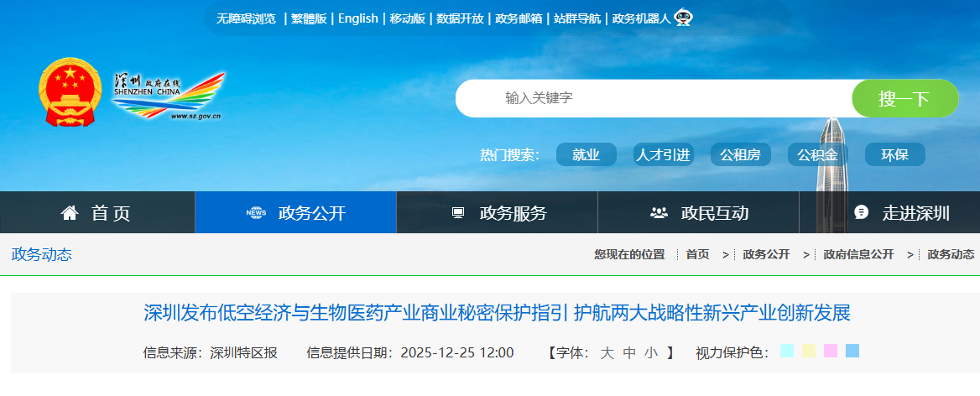Open 走进深圳 navigation tab
This screenshot has height=396, width=980.
[x=890, y=212]
